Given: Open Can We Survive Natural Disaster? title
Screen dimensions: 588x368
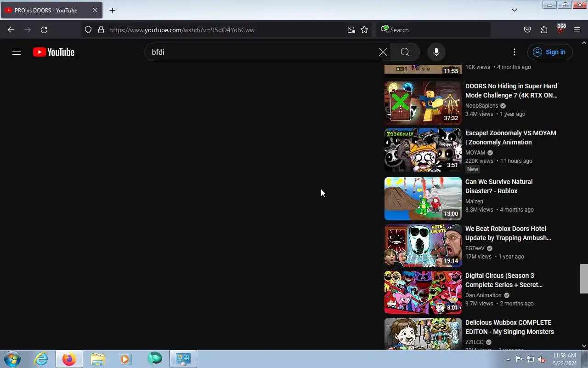Looking at the screenshot, I should (x=499, y=186).
